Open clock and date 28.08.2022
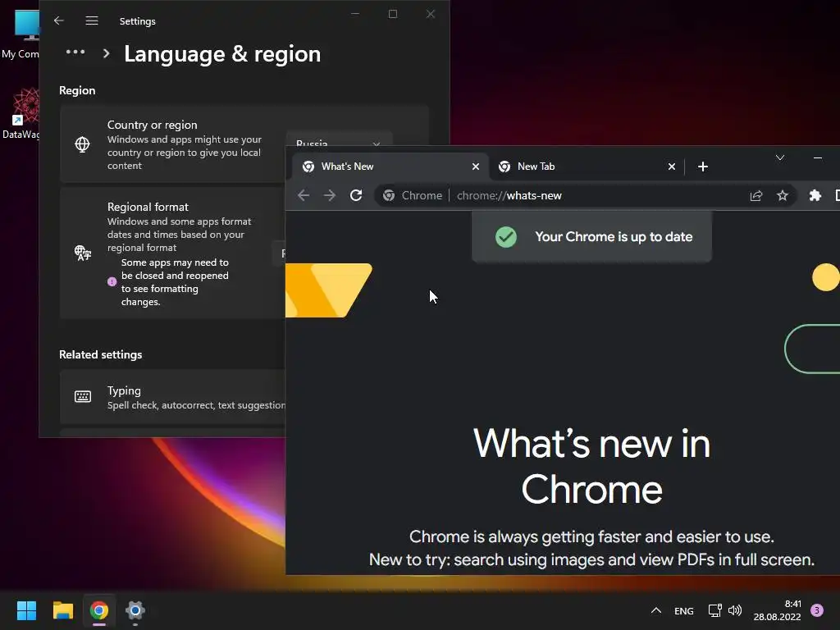 (x=778, y=610)
